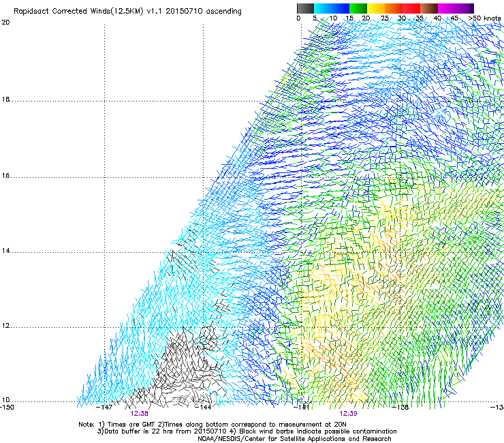Click the magenta 40–45 knots legend swatch
Image resolution: width=504 pixels, height=443 pixels.
pyautogui.click(x=447, y=8)
